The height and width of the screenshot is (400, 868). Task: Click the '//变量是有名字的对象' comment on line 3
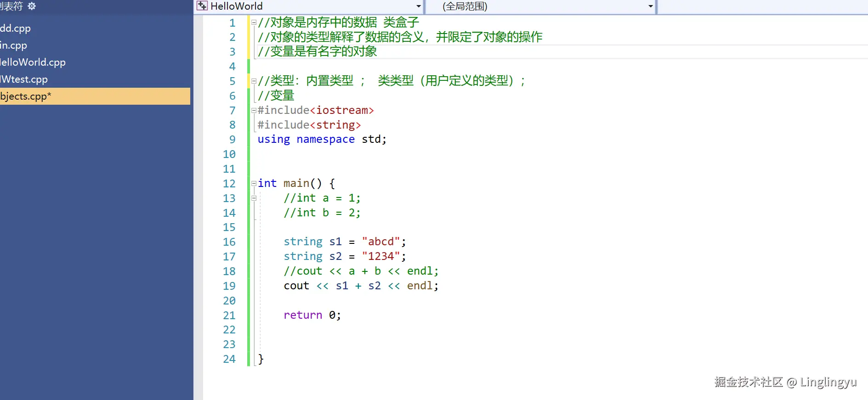click(x=318, y=51)
